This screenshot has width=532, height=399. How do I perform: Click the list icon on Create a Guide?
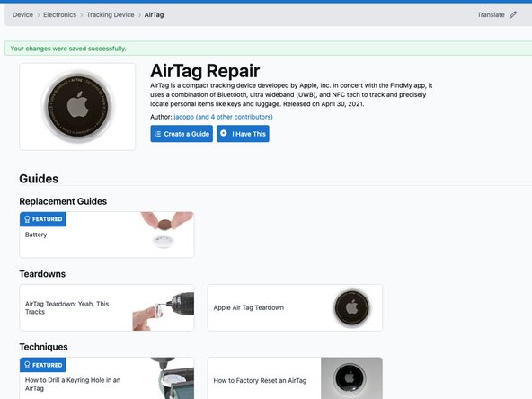pos(157,134)
